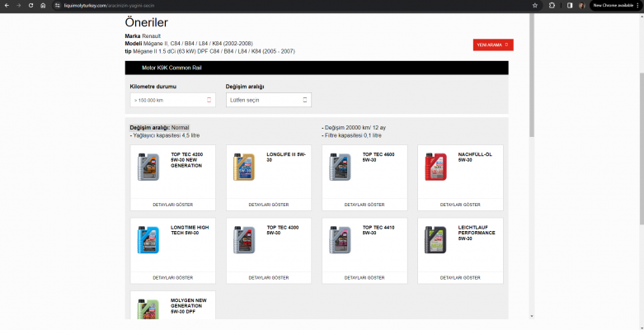Show details for TOP TEC 4200 5W-30

click(x=173, y=205)
